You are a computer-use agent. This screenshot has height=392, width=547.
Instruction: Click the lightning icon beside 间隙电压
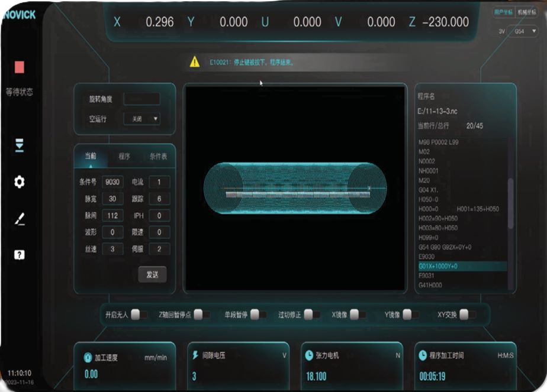coord(196,355)
